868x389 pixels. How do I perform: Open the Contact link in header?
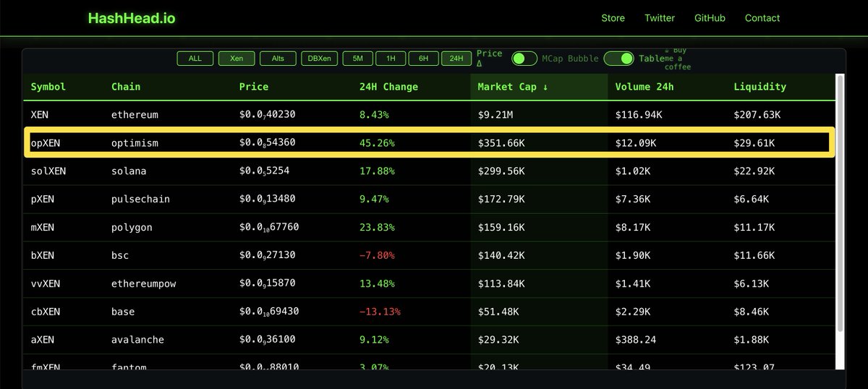pyautogui.click(x=762, y=18)
